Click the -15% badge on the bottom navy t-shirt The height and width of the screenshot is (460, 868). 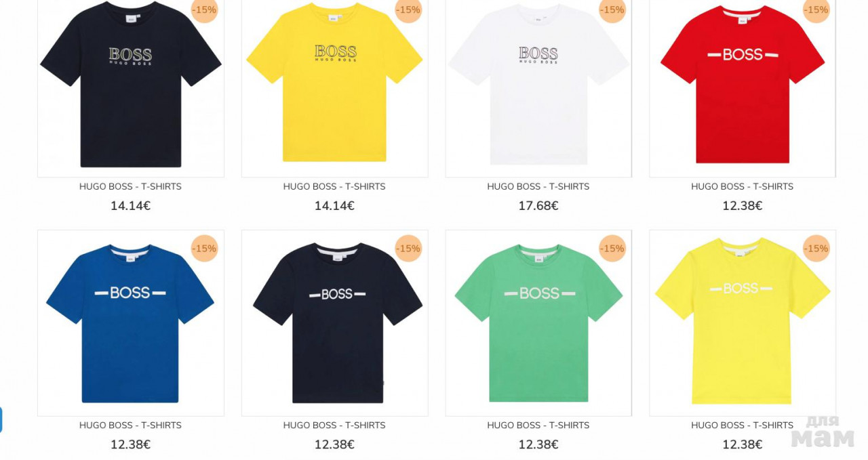[x=408, y=249]
